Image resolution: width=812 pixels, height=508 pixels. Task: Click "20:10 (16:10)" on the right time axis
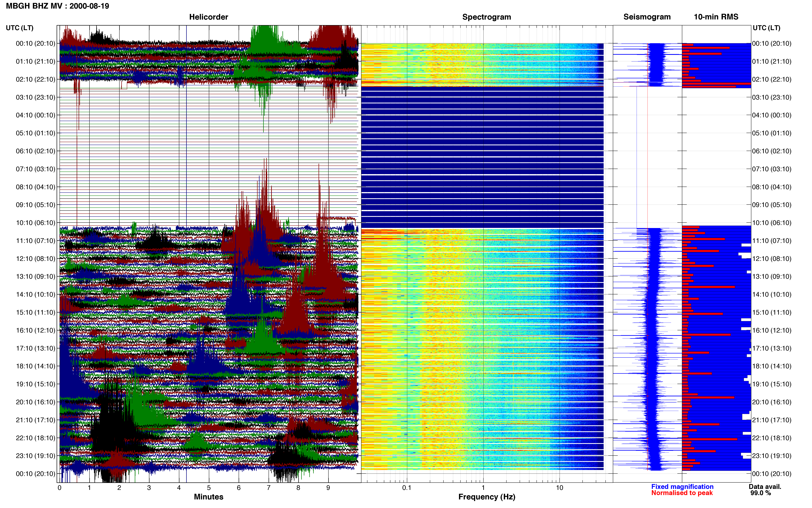772,402
